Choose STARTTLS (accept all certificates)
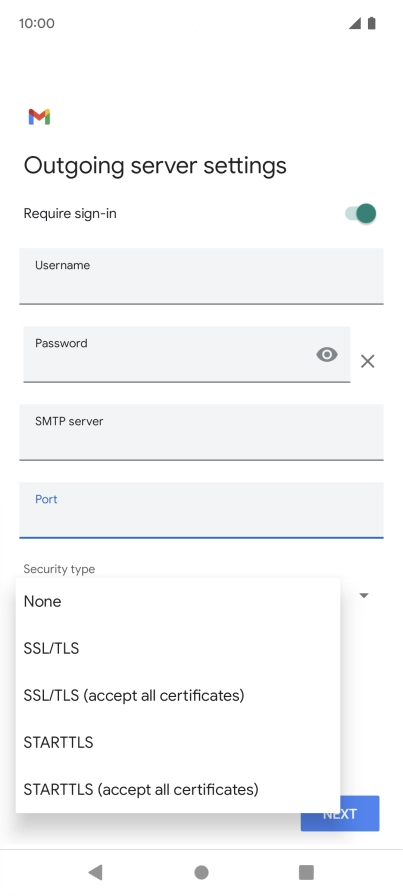Screen dimensions: 403x896 tap(178, 789)
